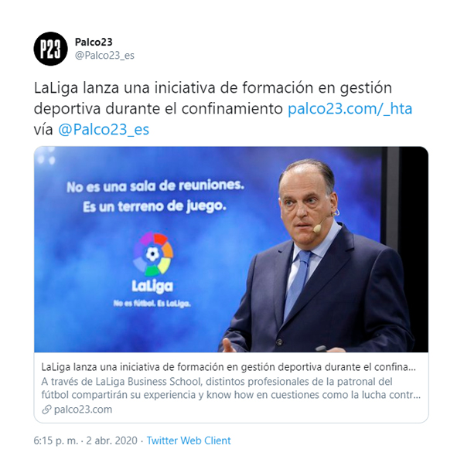This screenshot has height=476, width=464.
Task: Click 'No es fútbol. Es LaLiga.' tagline
Action: [152, 303]
